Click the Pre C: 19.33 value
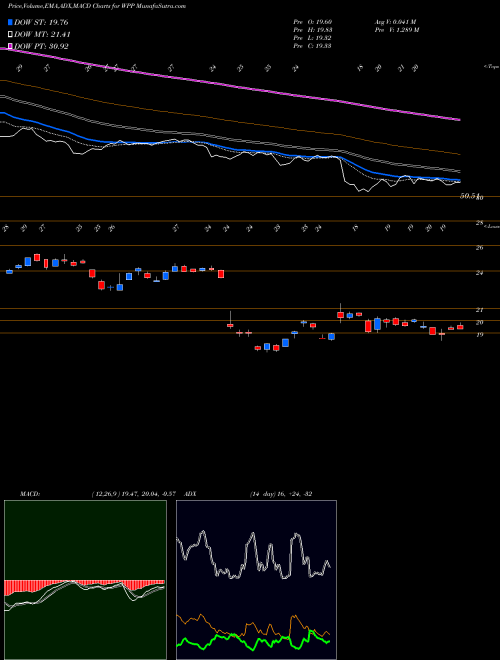The width and height of the screenshot is (500, 660). coord(312,46)
